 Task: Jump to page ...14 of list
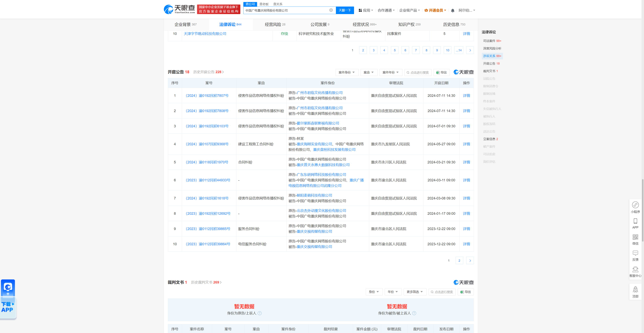pyautogui.click(x=459, y=50)
